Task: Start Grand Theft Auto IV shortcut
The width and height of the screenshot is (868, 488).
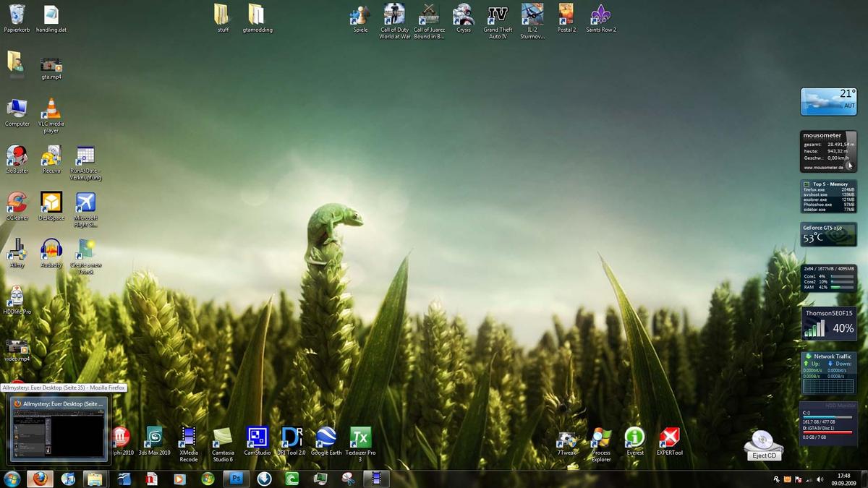Action: coord(498,15)
